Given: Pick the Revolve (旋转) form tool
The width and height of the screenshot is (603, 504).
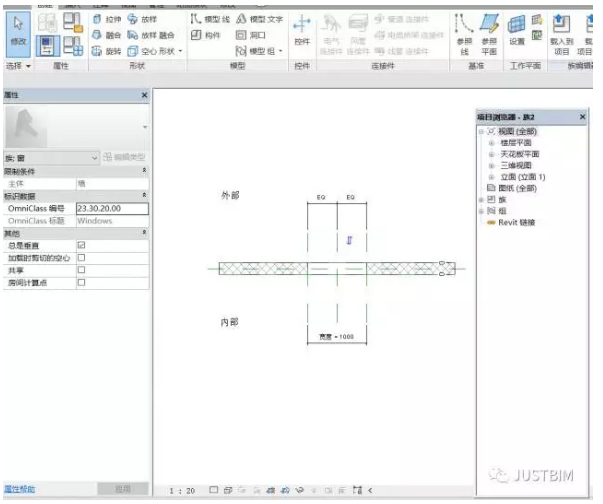Looking at the screenshot, I should 107,51.
